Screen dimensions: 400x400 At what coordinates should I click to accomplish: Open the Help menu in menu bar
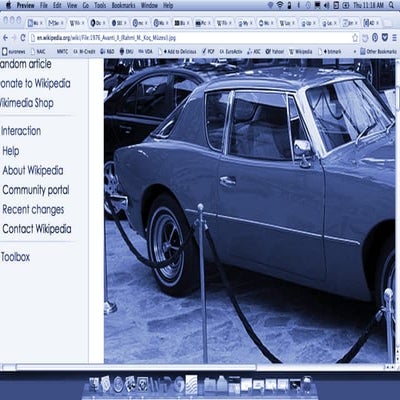168,5
